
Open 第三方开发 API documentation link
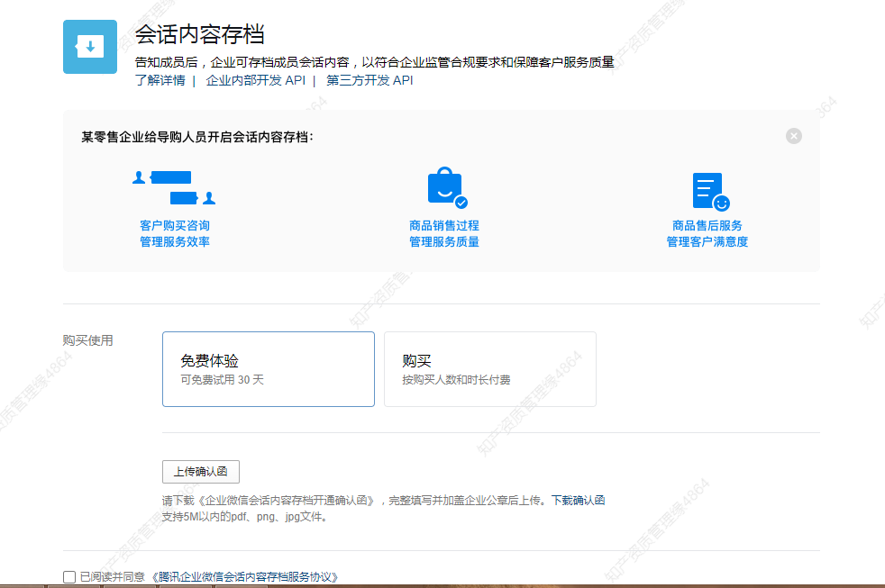[x=370, y=80]
